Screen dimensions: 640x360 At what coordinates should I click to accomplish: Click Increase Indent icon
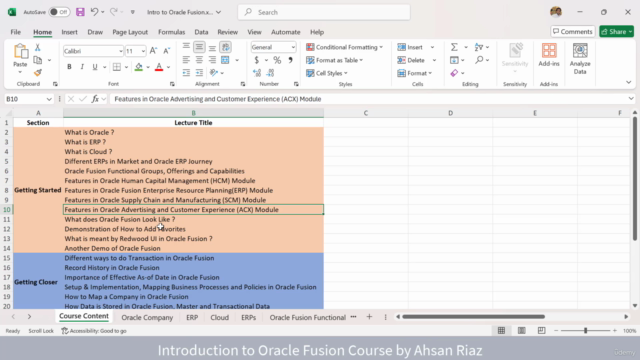tap(199, 73)
